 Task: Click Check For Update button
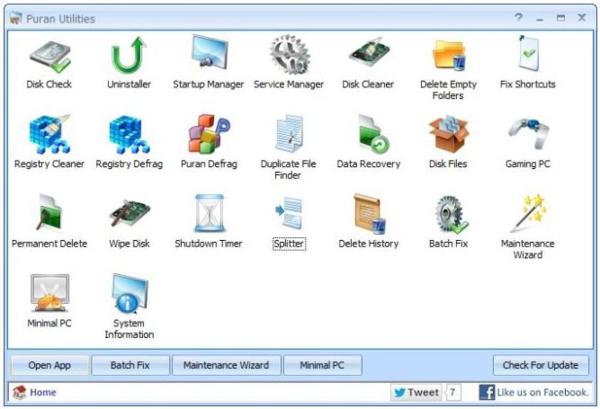click(x=541, y=365)
